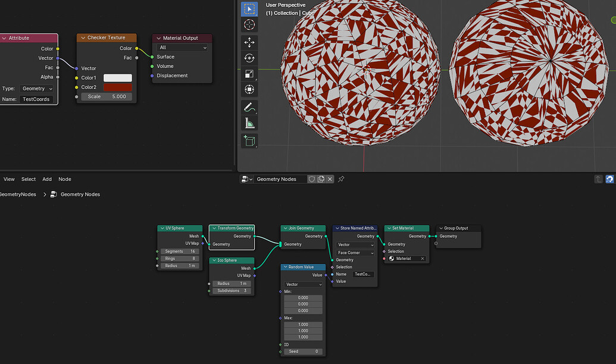Create a new copy of the node group

tap(321, 179)
